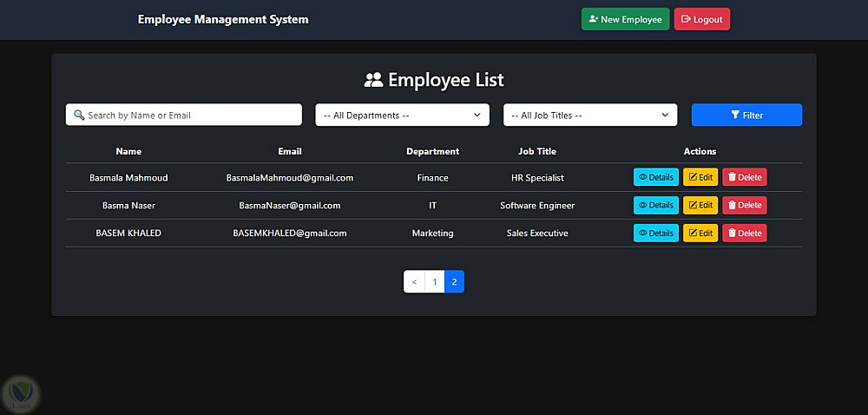This screenshot has height=415, width=868.
Task: Open the All Departments dropdown
Action: pos(403,115)
